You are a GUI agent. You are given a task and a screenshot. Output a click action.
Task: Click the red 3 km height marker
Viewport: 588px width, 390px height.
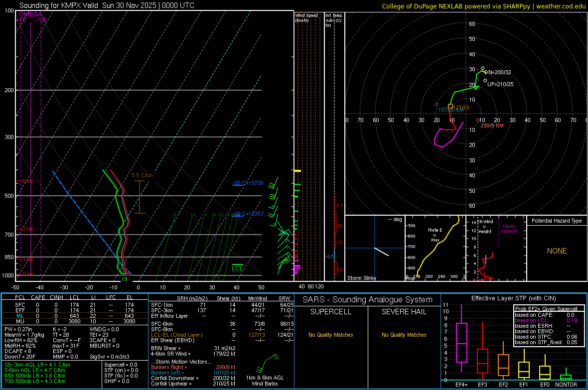(27, 229)
